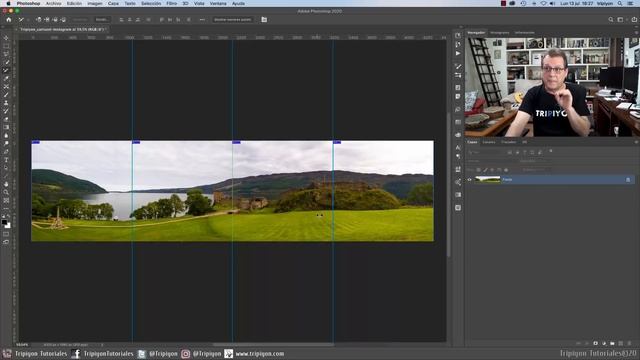This screenshot has width=640, height=360.
Task: Click the Share icon at top right
Action: (x=634, y=20)
